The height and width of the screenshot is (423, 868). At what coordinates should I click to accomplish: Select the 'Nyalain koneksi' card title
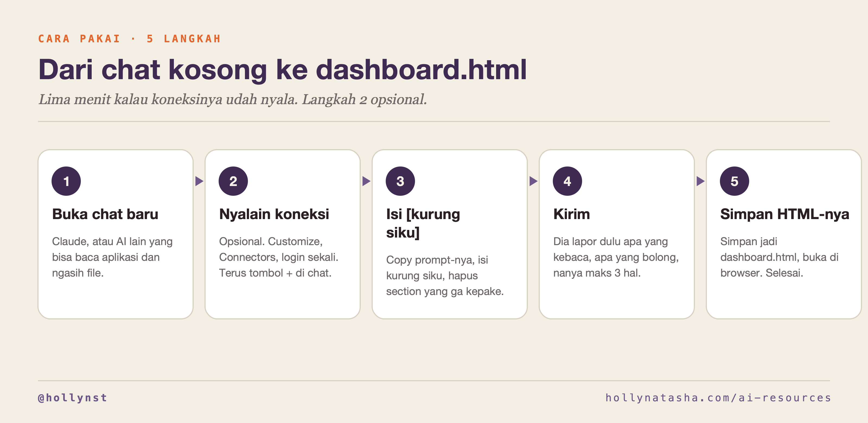(x=274, y=214)
